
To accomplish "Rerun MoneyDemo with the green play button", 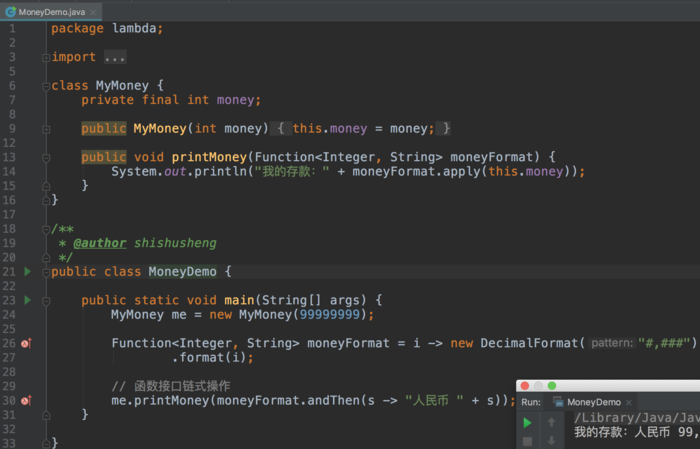I will point(527,422).
